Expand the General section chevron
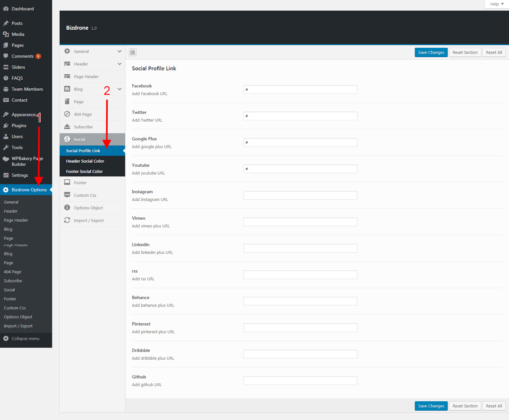 pyautogui.click(x=120, y=51)
